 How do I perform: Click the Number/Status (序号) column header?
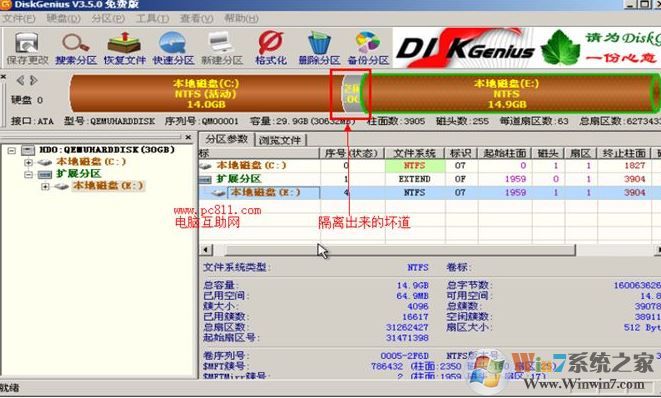(x=352, y=153)
